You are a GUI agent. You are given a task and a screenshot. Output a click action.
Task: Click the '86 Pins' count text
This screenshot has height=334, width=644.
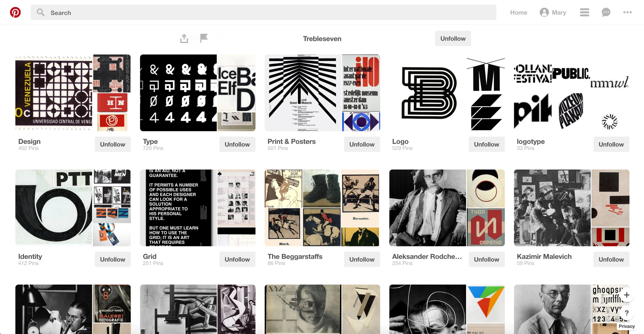pos(276,263)
